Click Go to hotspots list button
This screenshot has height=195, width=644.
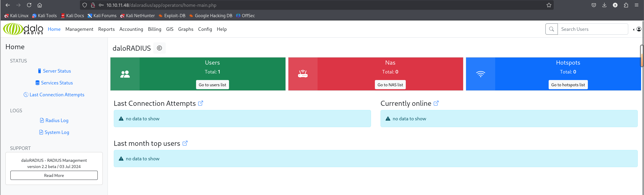[x=568, y=85]
